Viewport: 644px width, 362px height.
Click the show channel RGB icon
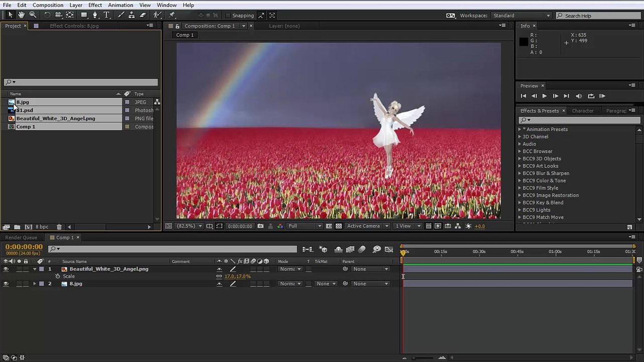pos(280,226)
